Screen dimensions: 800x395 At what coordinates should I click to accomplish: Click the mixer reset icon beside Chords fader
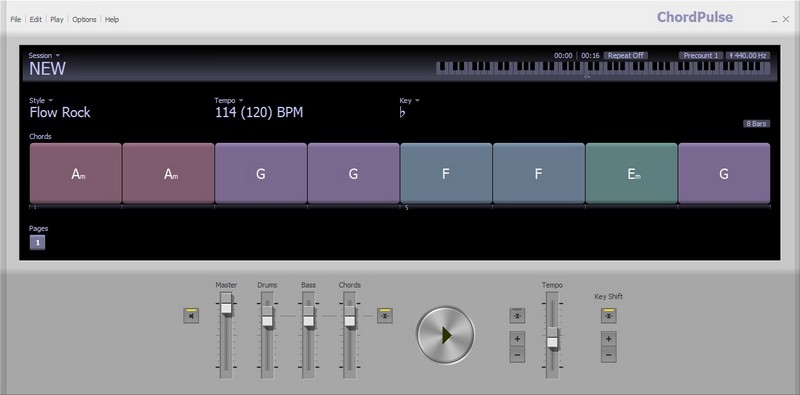(385, 316)
